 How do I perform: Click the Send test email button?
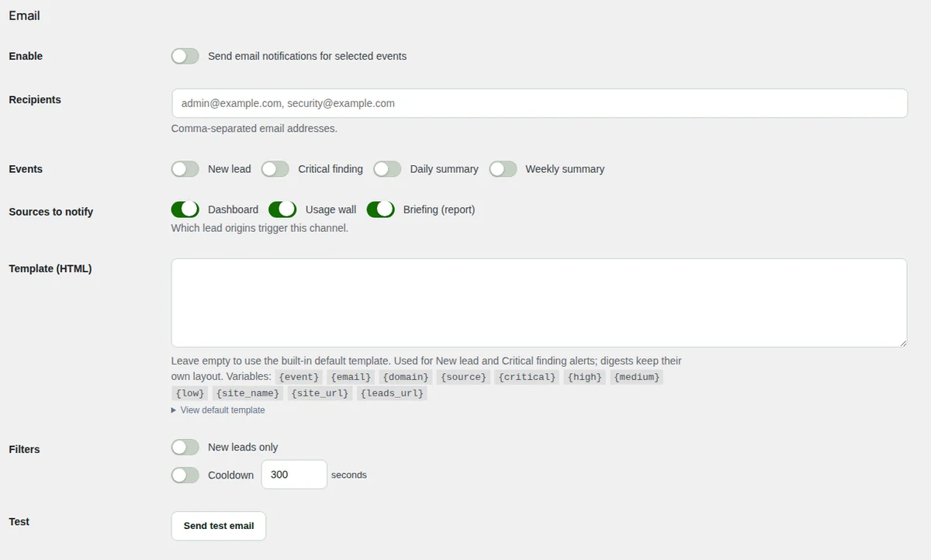point(219,526)
